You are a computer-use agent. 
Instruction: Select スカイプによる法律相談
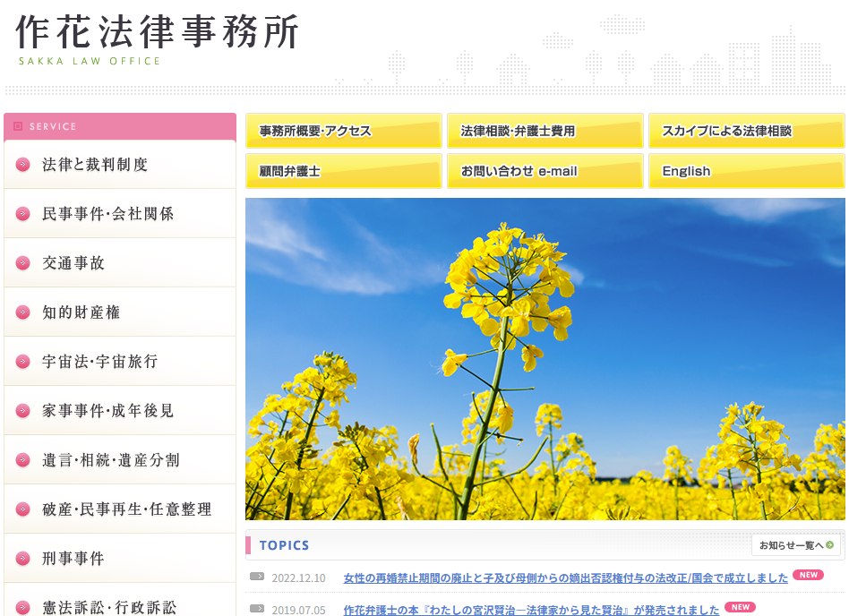pos(746,131)
